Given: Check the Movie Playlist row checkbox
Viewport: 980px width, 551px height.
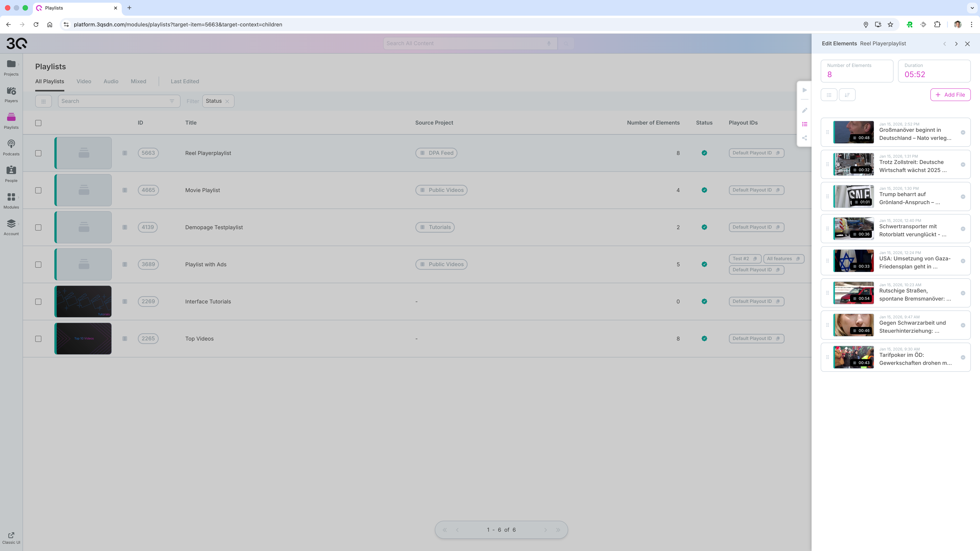Looking at the screenshot, I should pos(38,190).
